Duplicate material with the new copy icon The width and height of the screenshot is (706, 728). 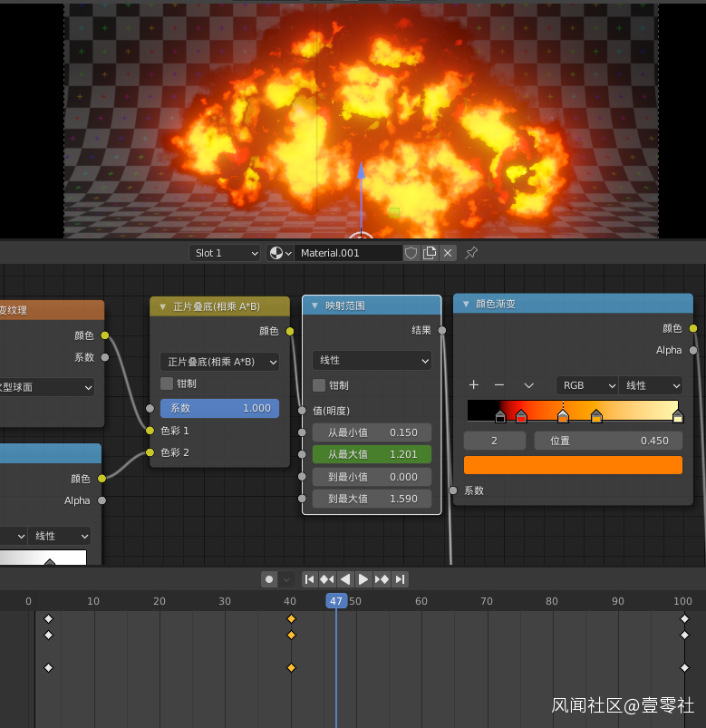click(x=430, y=253)
